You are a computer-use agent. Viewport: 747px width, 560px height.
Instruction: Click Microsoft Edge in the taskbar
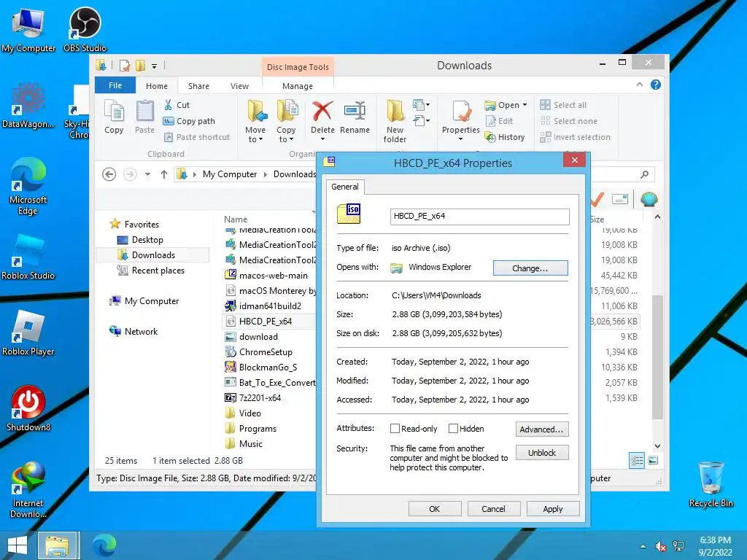[104, 545]
